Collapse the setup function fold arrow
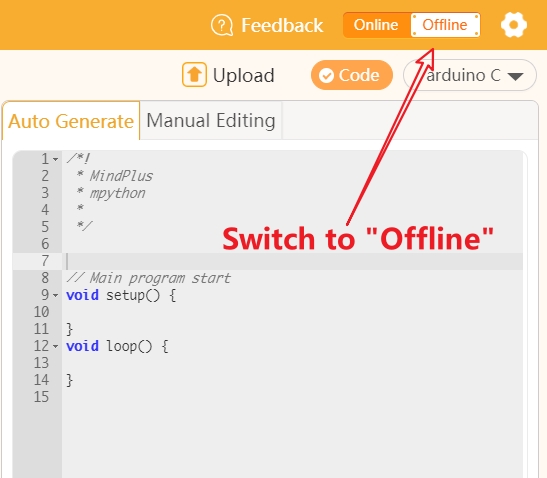 (56, 296)
